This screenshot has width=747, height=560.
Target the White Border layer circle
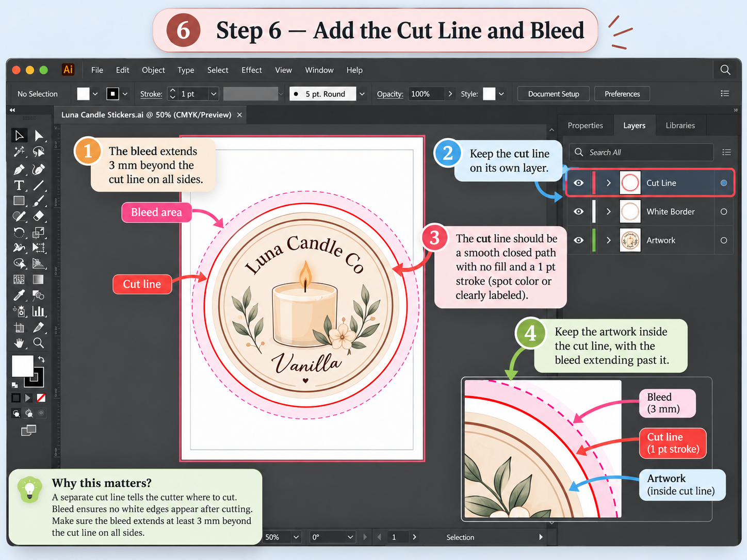(x=724, y=211)
